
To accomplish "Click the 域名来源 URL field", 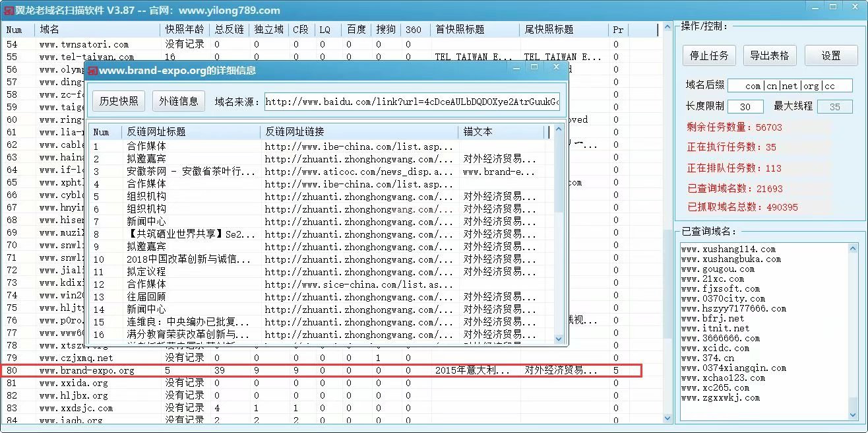I will (x=412, y=102).
